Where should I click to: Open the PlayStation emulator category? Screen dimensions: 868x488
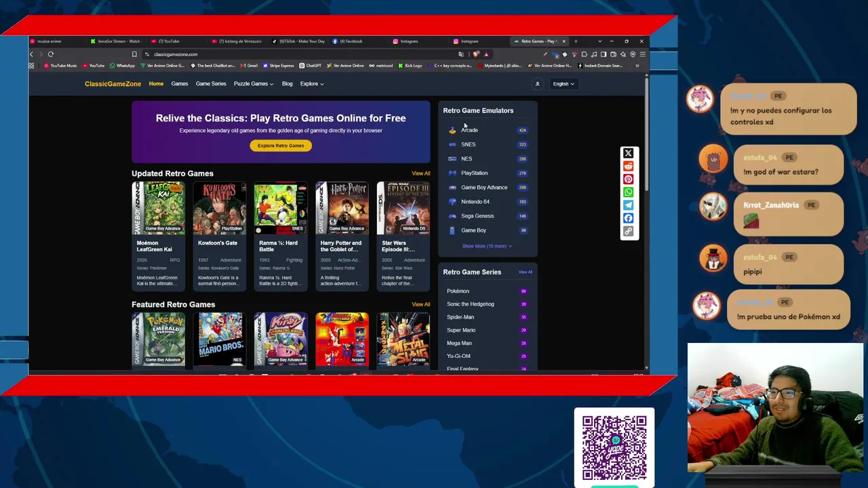pos(488,173)
